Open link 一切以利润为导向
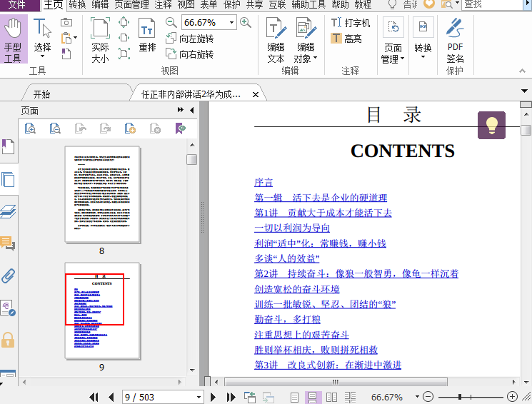The width and height of the screenshot is (532, 404). (x=292, y=228)
